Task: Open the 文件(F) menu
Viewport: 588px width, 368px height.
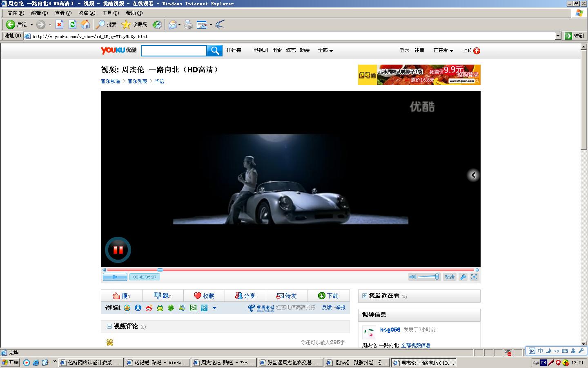Action: coord(16,13)
